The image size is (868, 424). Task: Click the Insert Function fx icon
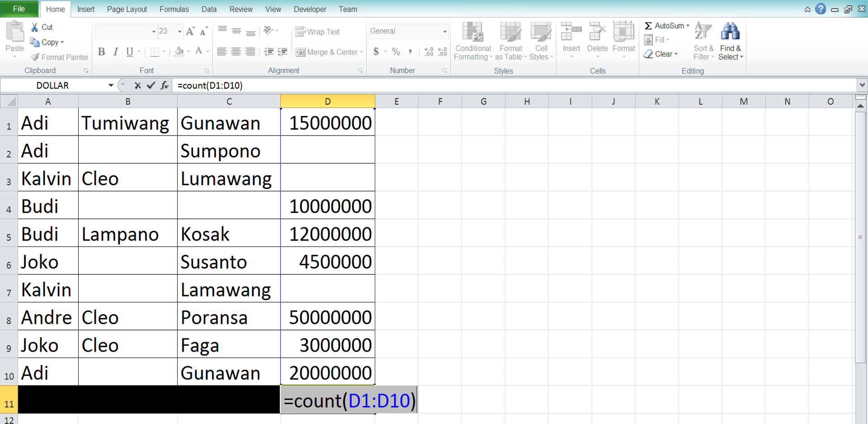click(165, 85)
